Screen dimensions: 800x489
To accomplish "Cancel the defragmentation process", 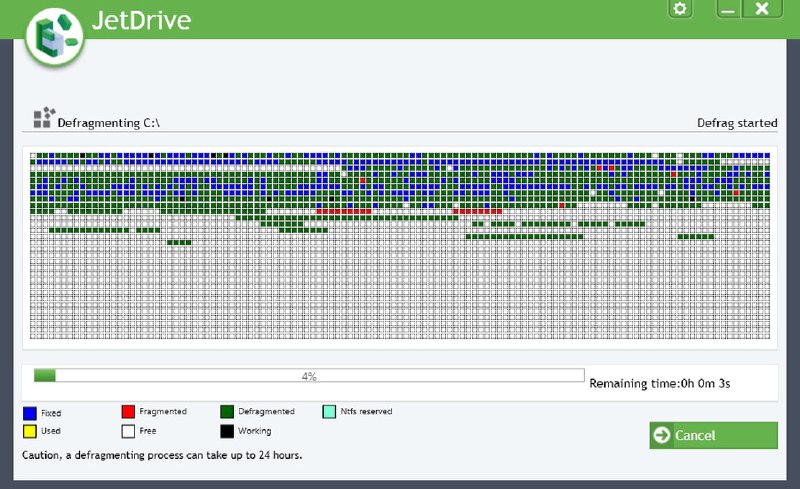I will [713, 435].
